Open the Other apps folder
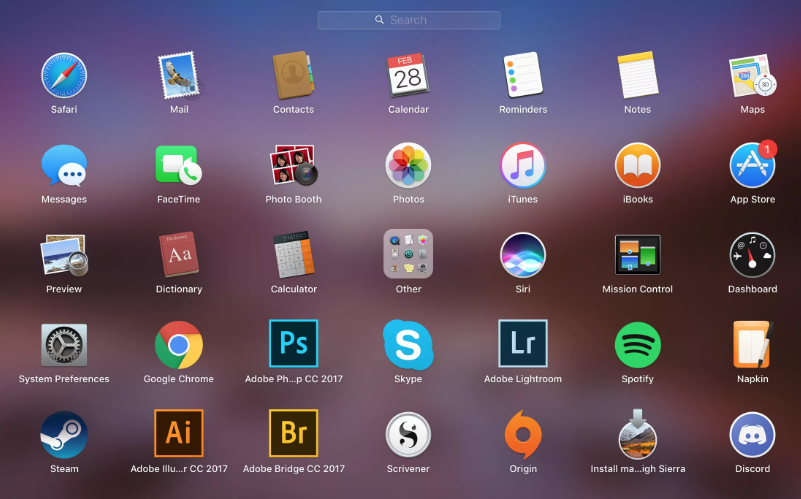Screen dimensions: 801x499 (x=408, y=254)
